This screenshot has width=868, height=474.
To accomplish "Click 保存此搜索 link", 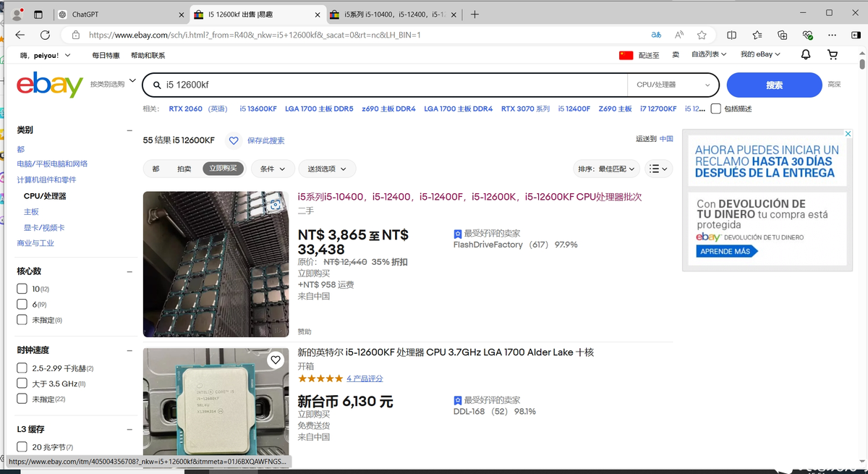I will point(265,140).
